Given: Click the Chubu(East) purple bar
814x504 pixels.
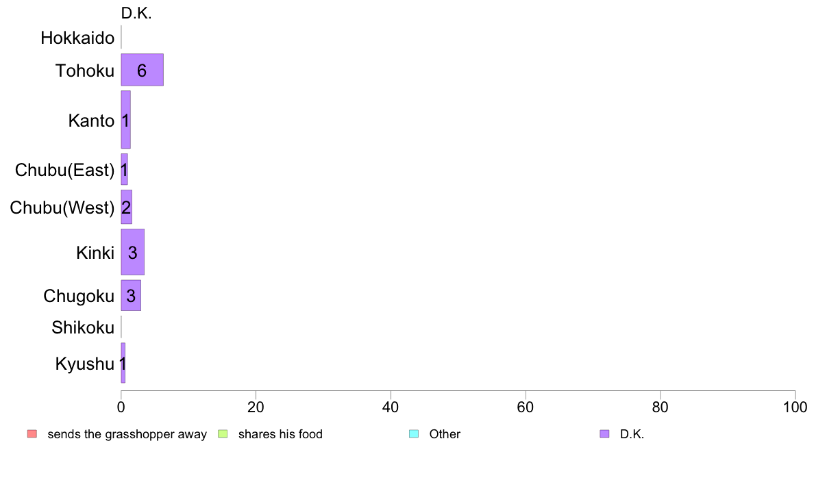Looking at the screenshot, I should [x=124, y=169].
